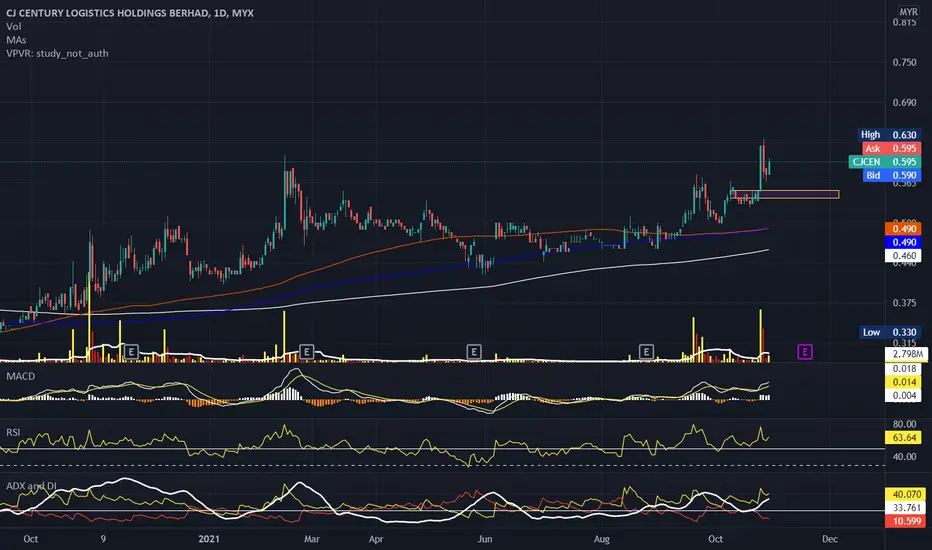The width and height of the screenshot is (932, 550).
Task: Click the yellow 63.64 RSI value label
Action: 903,438
